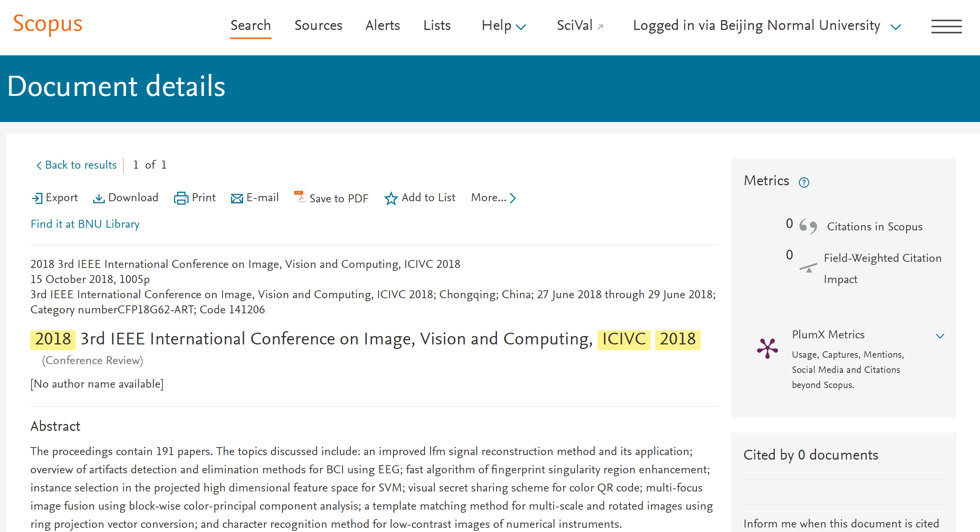Click the Abstract heading

(55, 426)
